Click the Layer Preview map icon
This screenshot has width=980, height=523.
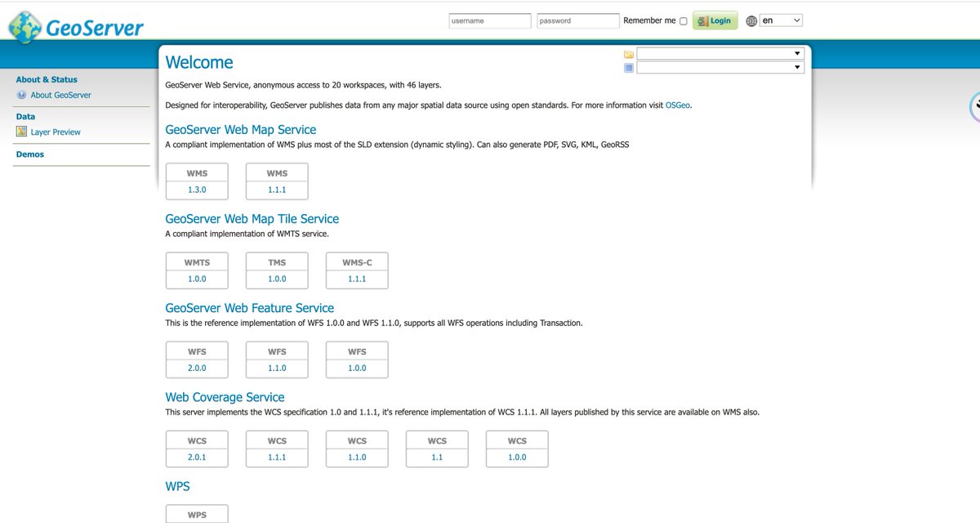[x=23, y=132]
